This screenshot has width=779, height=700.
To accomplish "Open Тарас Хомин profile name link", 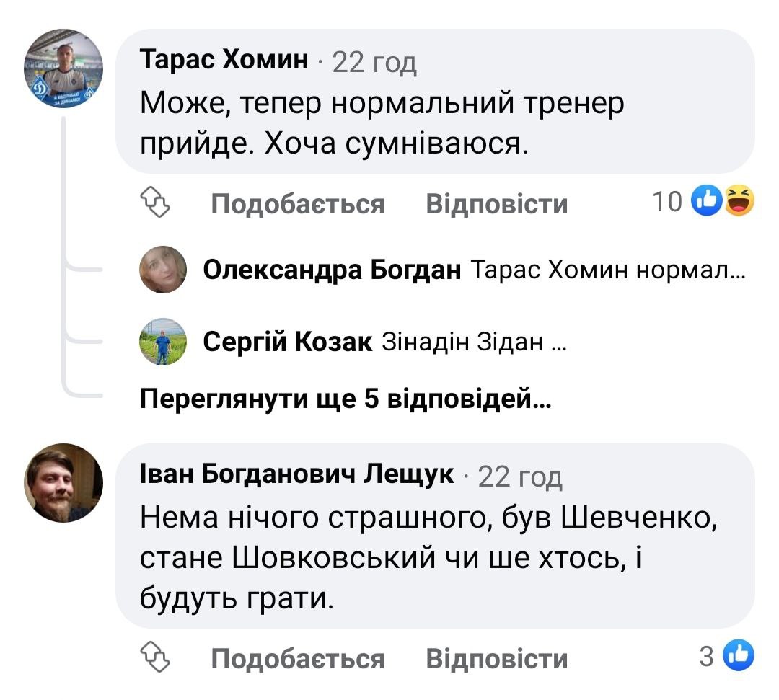I will [224, 61].
